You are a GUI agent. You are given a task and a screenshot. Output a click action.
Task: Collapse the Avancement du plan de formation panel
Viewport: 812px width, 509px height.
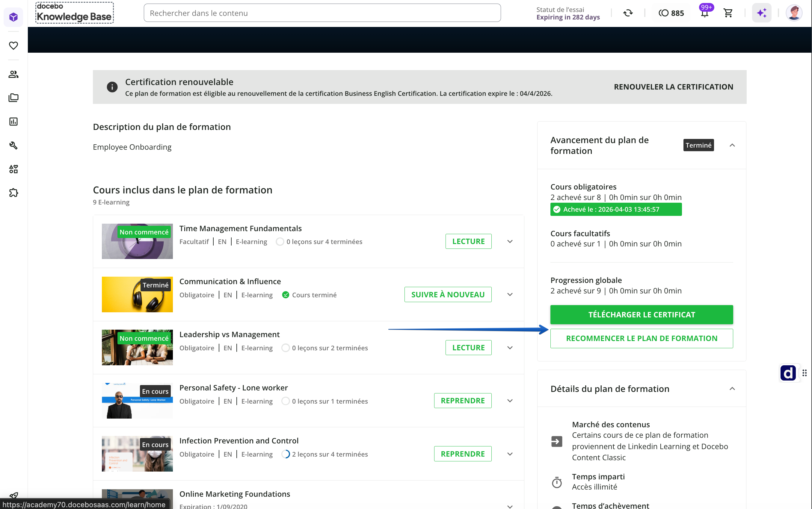(x=732, y=145)
